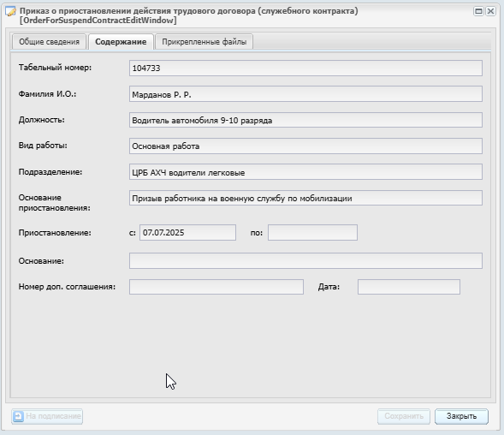Click the Основание приостановления field

(x=305, y=198)
